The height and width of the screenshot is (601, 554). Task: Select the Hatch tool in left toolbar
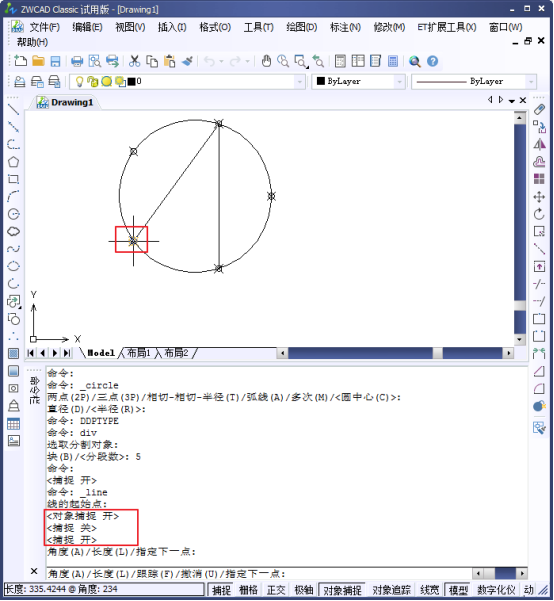pyautogui.click(x=13, y=353)
